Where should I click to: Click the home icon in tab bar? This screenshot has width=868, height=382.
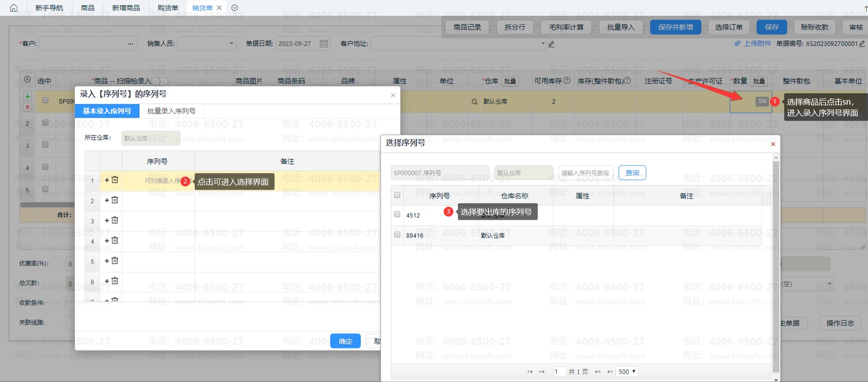[x=14, y=8]
